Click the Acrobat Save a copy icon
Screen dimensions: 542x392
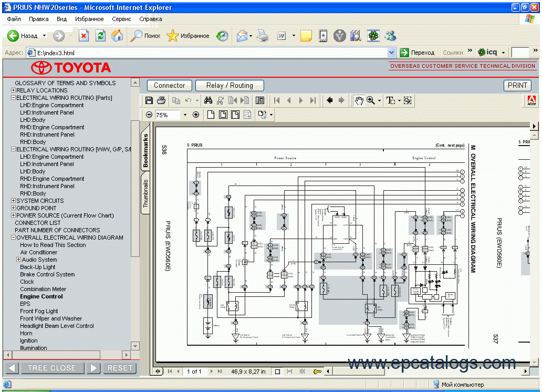(149, 100)
